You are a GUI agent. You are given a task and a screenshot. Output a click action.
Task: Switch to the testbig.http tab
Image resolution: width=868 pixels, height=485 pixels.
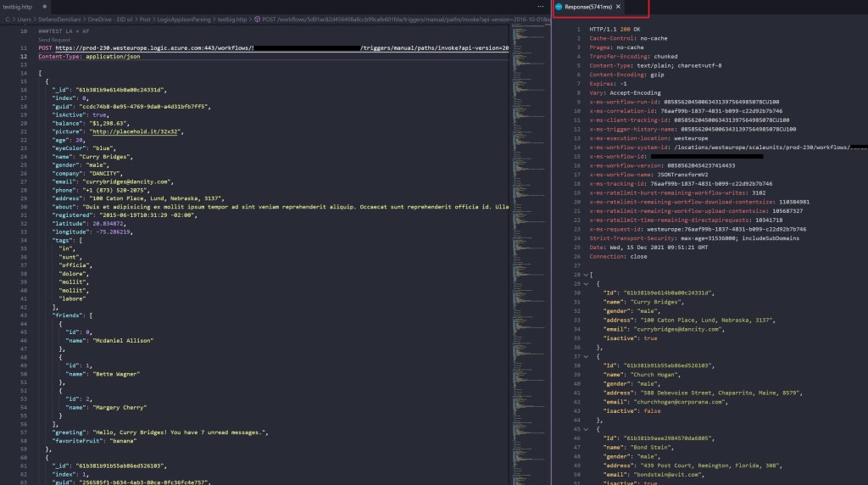point(19,7)
